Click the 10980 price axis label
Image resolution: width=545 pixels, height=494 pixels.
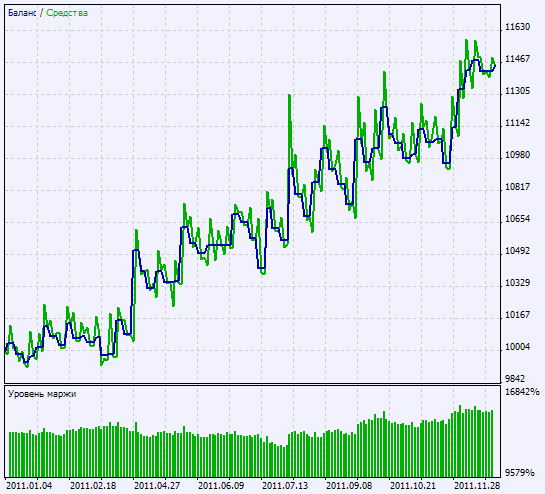tap(517, 155)
